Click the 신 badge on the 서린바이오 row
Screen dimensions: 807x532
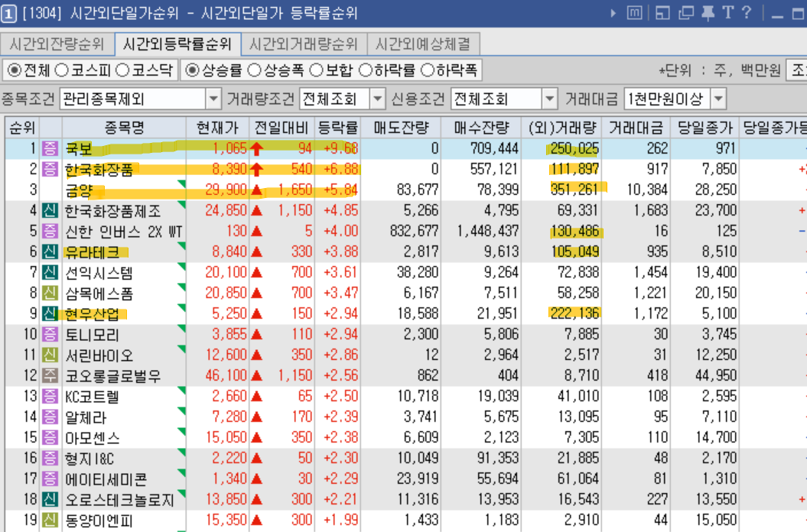(x=50, y=355)
